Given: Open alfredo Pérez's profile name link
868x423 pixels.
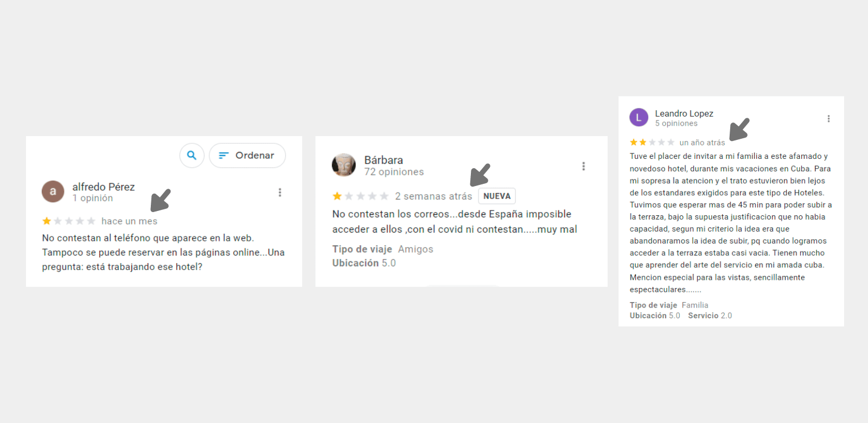Looking at the screenshot, I should 104,187.
